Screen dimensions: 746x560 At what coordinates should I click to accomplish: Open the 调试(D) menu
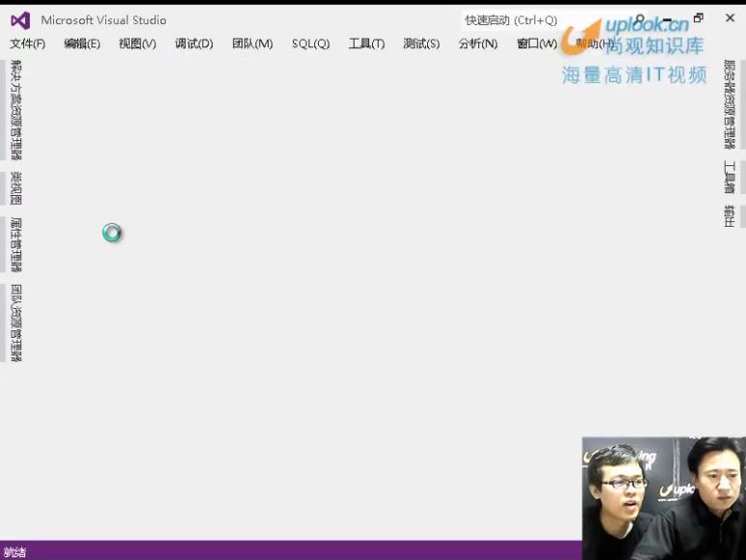click(193, 43)
